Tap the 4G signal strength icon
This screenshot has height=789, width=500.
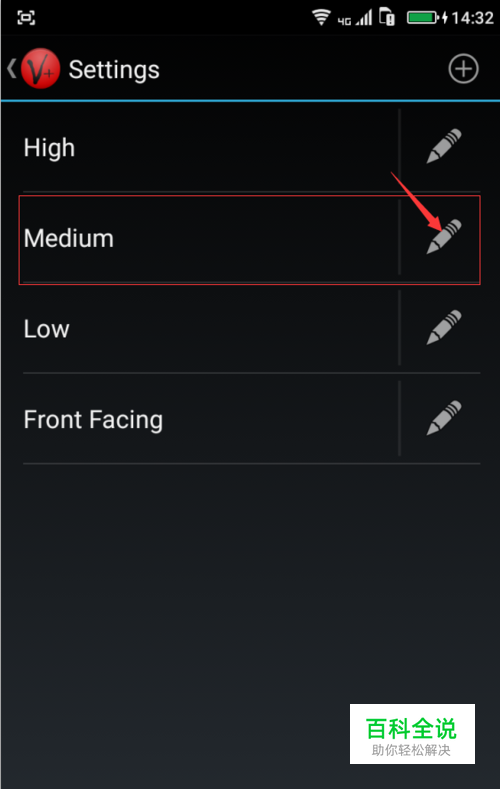click(355, 18)
